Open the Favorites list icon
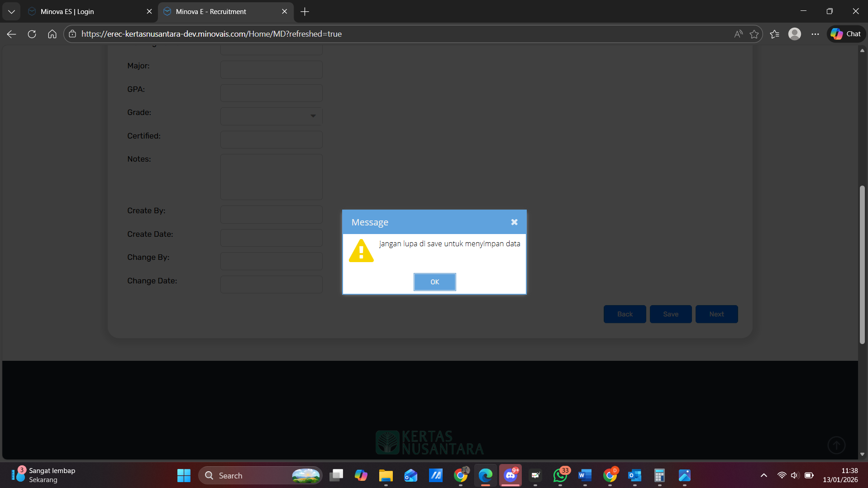 774,34
